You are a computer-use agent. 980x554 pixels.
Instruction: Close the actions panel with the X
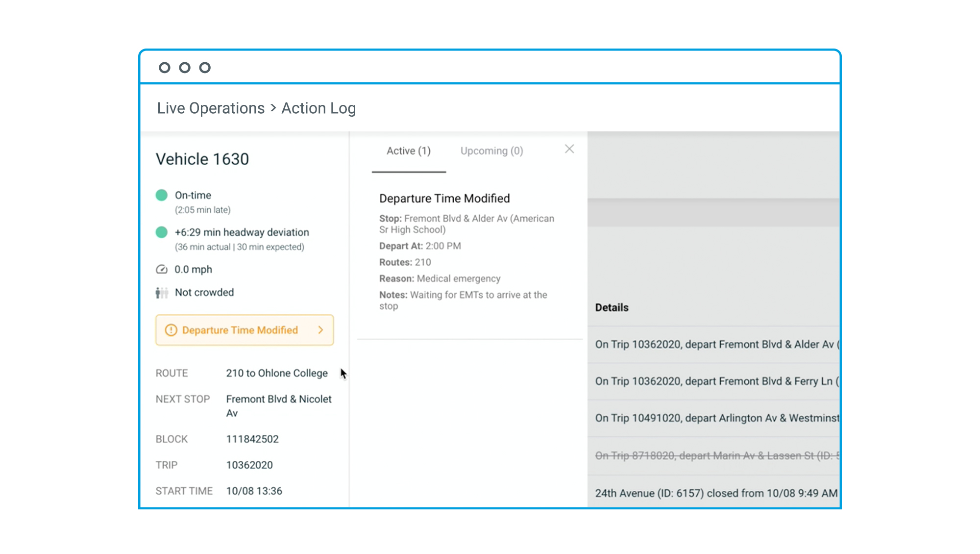tap(569, 149)
